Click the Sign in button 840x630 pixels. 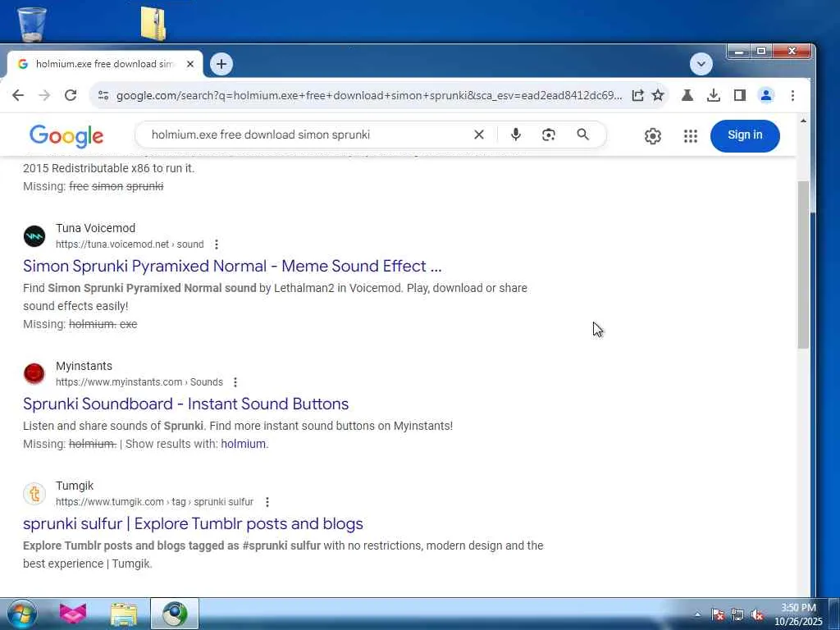click(x=745, y=135)
